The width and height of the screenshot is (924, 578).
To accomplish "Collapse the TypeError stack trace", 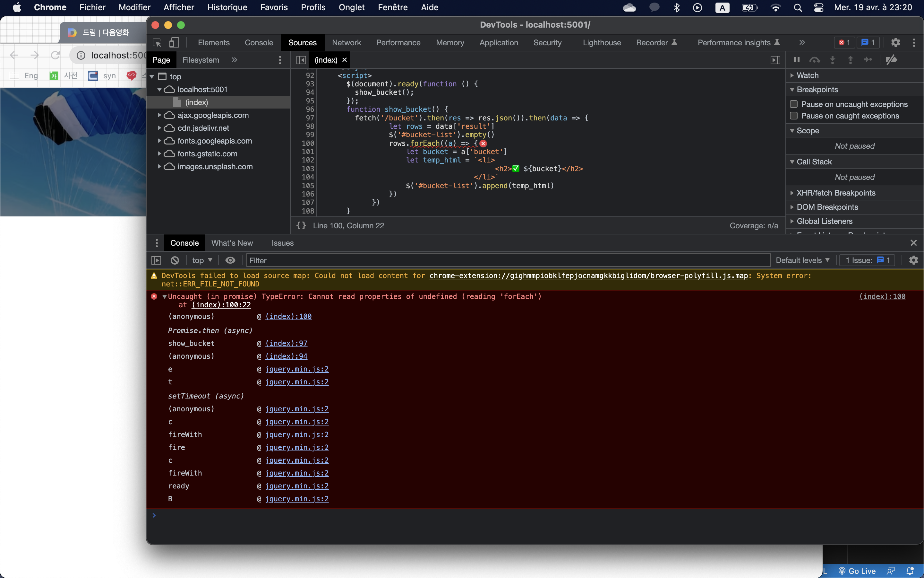I will [x=165, y=297].
